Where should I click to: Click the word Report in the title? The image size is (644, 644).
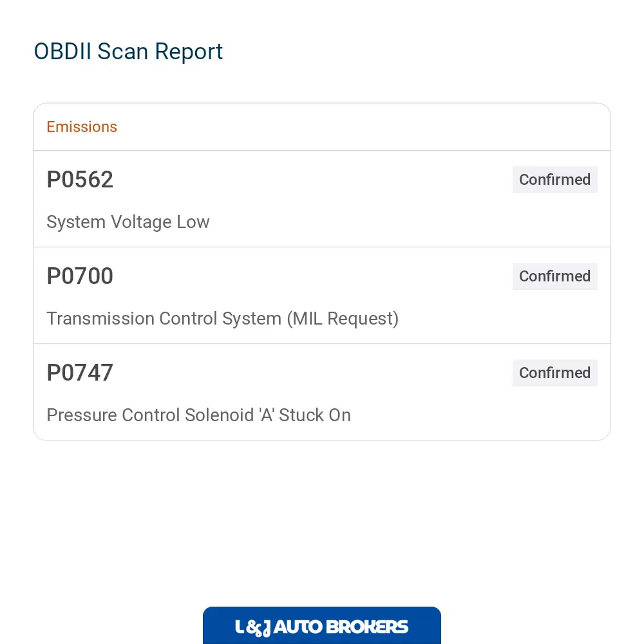[x=189, y=52]
